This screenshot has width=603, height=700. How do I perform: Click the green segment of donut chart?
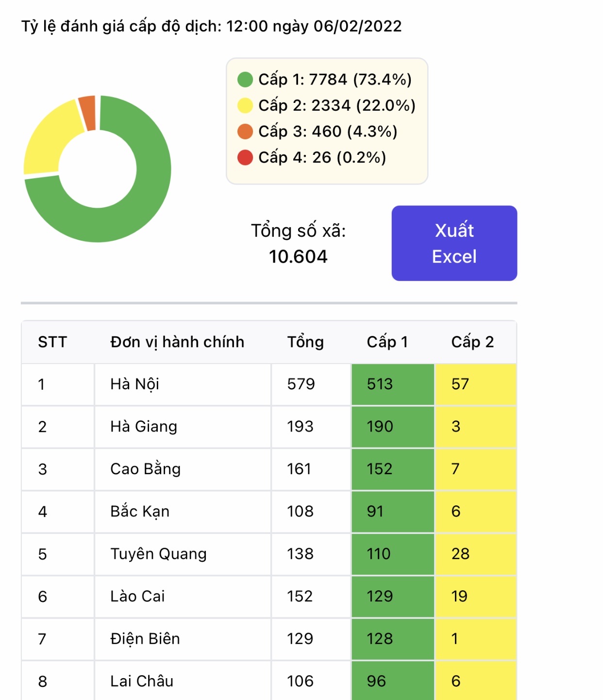click(146, 204)
